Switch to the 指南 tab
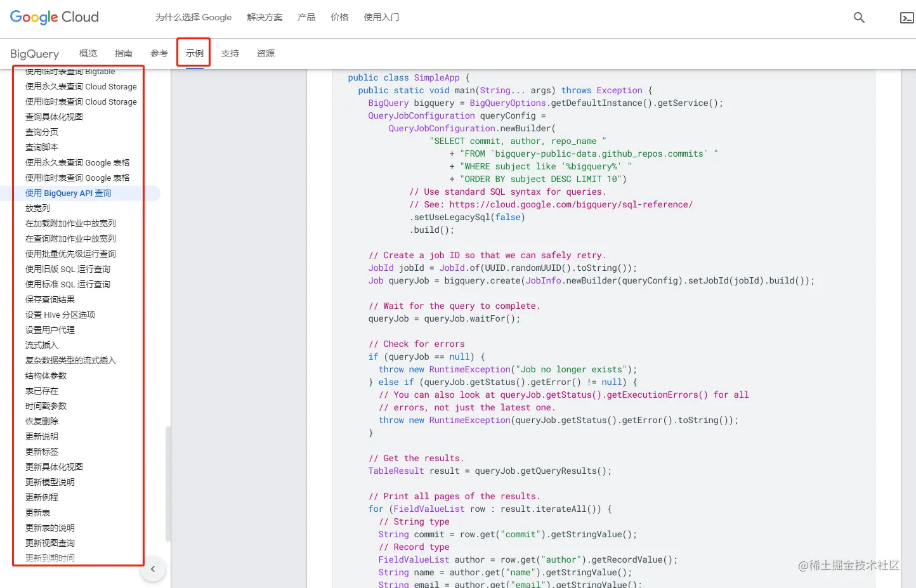Image resolution: width=916 pixels, height=588 pixels. [x=124, y=53]
